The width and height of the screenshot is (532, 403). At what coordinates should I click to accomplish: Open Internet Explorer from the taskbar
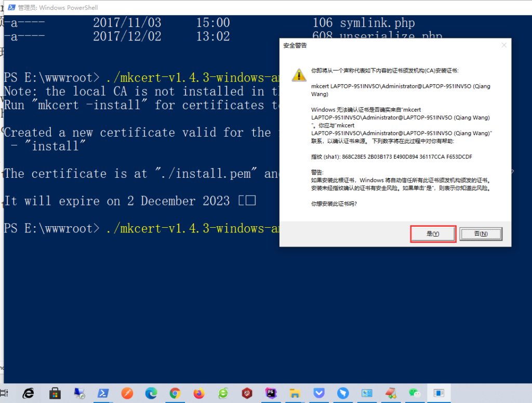(29, 393)
